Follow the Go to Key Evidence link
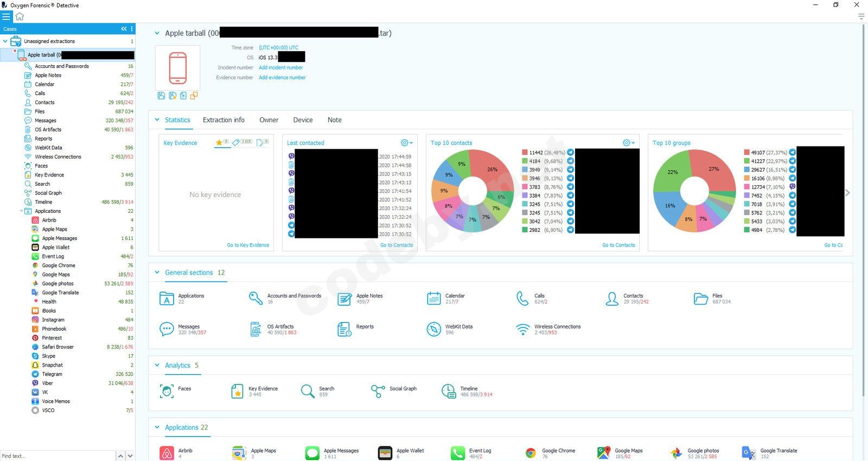The image size is (868, 461). [x=248, y=245]
